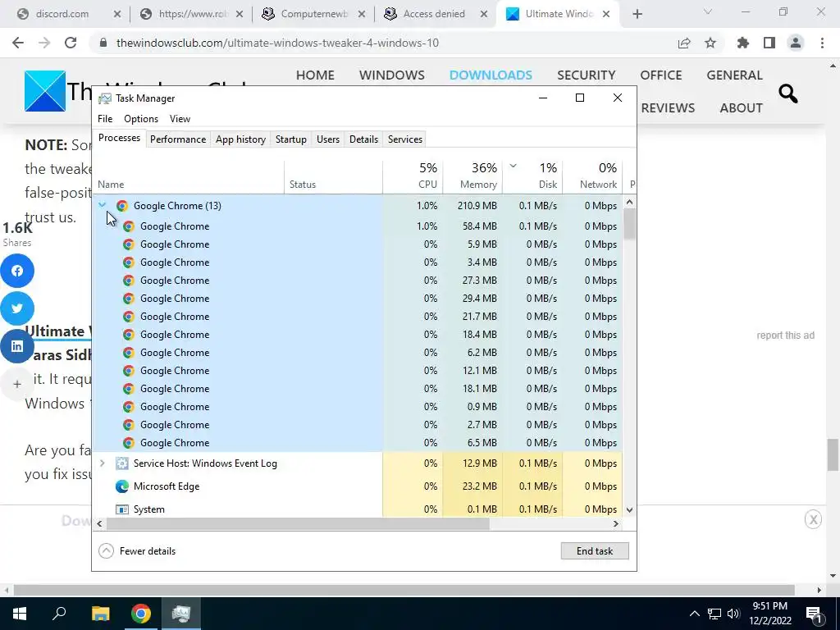
Task: Open Chrome's three-dot menu
Action: 822,43
